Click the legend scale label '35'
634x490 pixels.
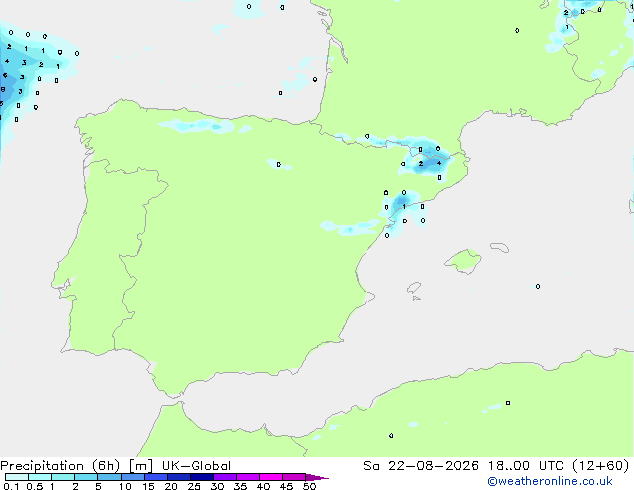pyautogui.click(x=240, y=486)
